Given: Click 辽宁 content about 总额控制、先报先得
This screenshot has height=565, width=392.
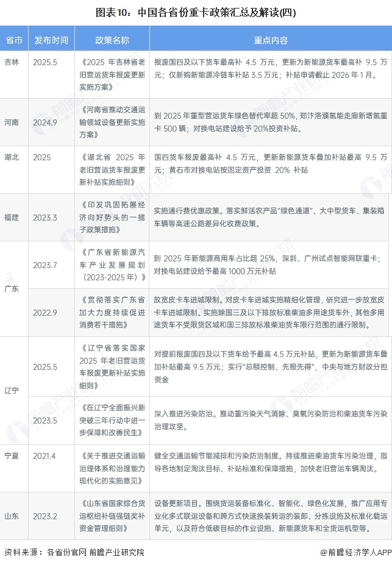Looking at the screenshot, I should [x=272, y=367].
